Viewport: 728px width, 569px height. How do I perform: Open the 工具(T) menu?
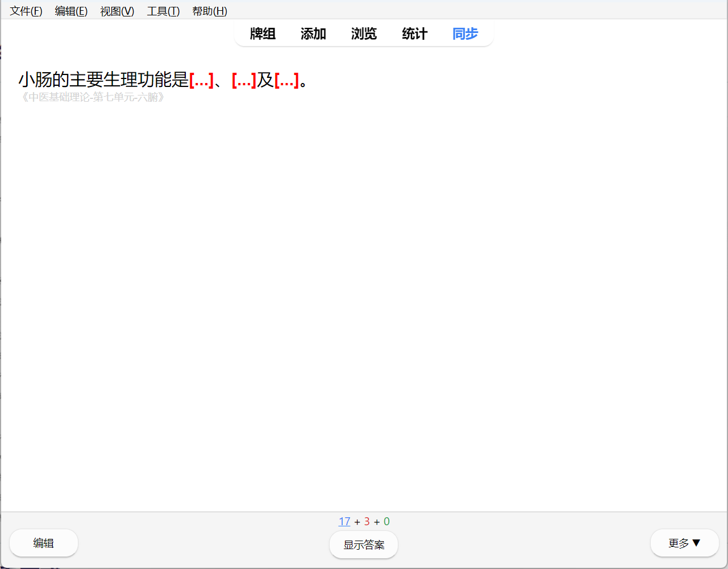[x=163, y=11]
